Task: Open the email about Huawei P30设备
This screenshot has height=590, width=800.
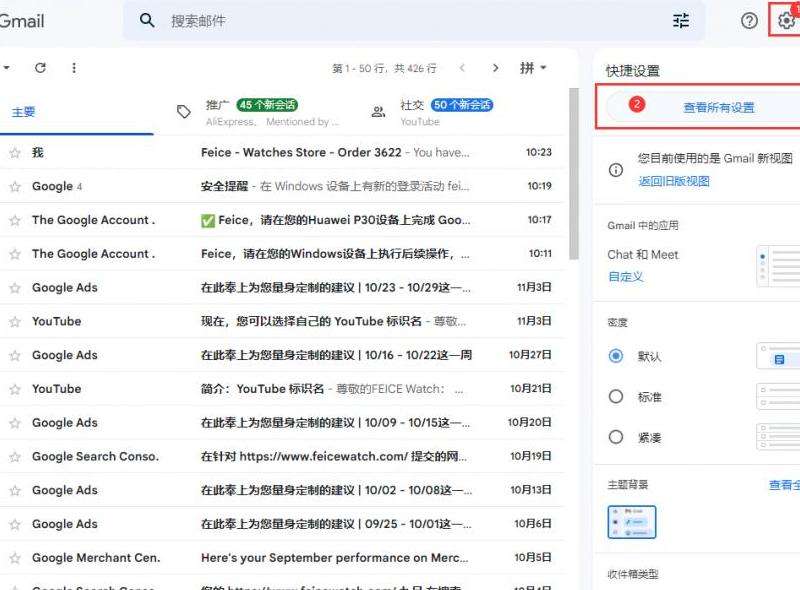Action: click(x=283, y=220)
